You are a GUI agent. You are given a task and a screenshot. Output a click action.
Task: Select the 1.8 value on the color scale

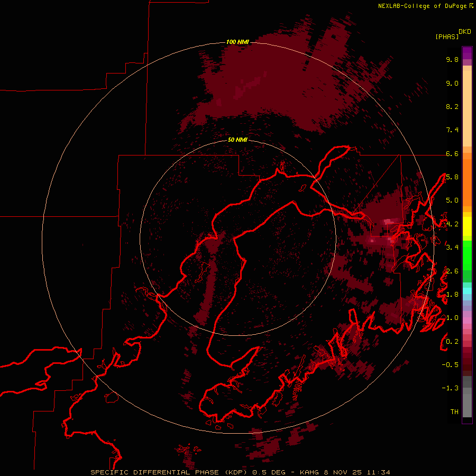pos(452,295)
